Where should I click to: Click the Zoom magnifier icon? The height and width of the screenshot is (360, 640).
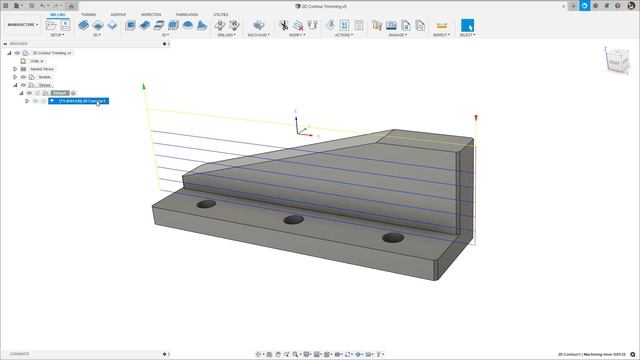(295, 354)
